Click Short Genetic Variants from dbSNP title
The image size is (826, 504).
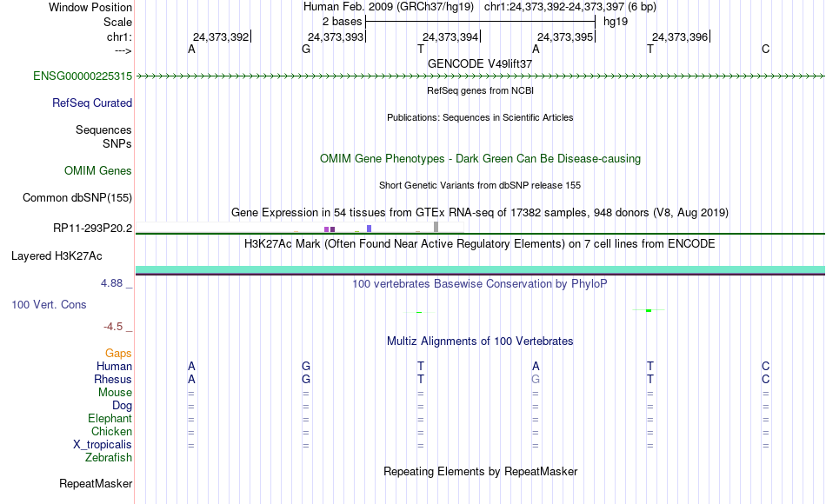pyautogui.click(x=480, y=185)
